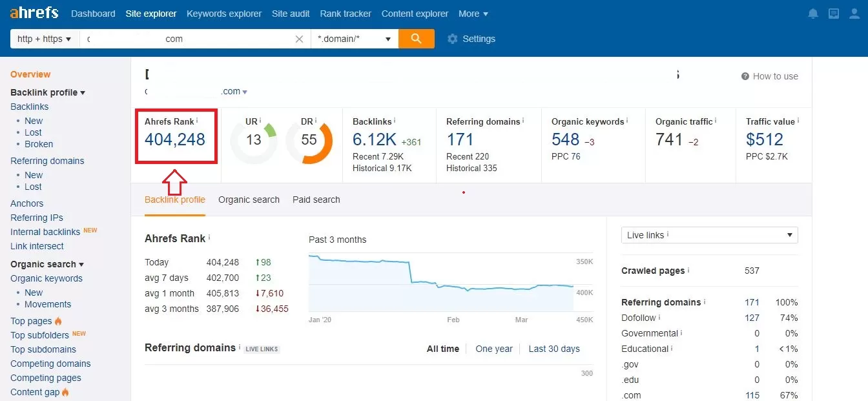The image size is (868, 401).
Task: Click the Settings gear icon
Action: [x=452, y=39]
